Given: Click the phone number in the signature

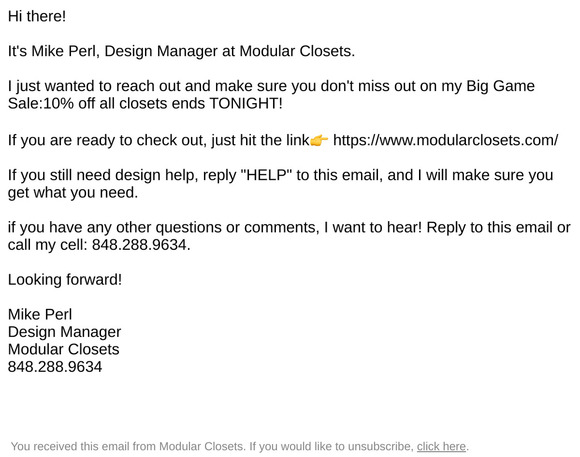Looking at the screenshot, I should pos(55,367).
